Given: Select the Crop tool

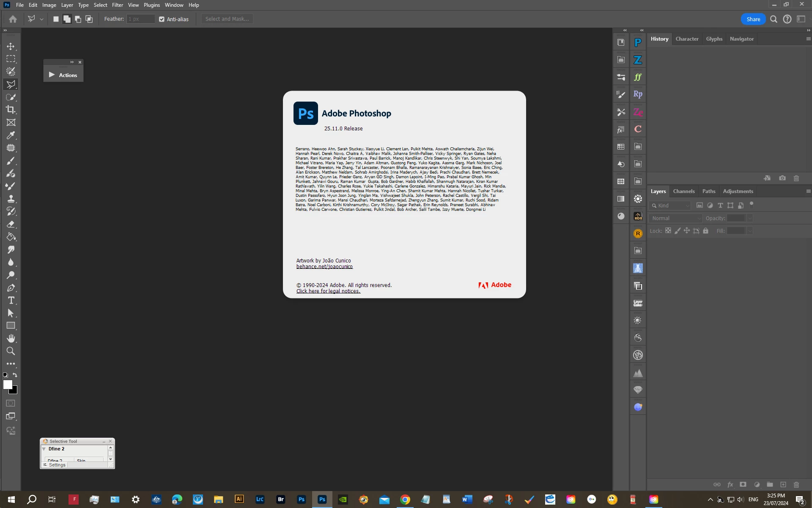Looking at the screenshot, I should point(11,110).
